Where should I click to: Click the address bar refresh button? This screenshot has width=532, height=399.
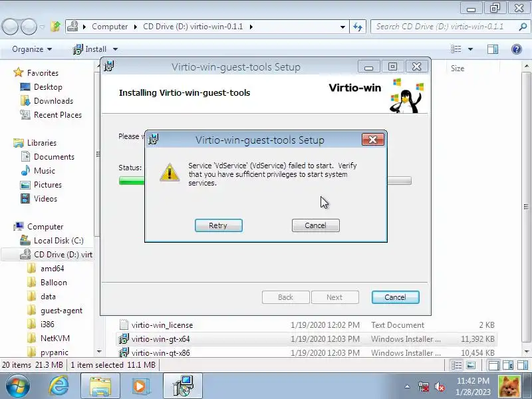358,27
